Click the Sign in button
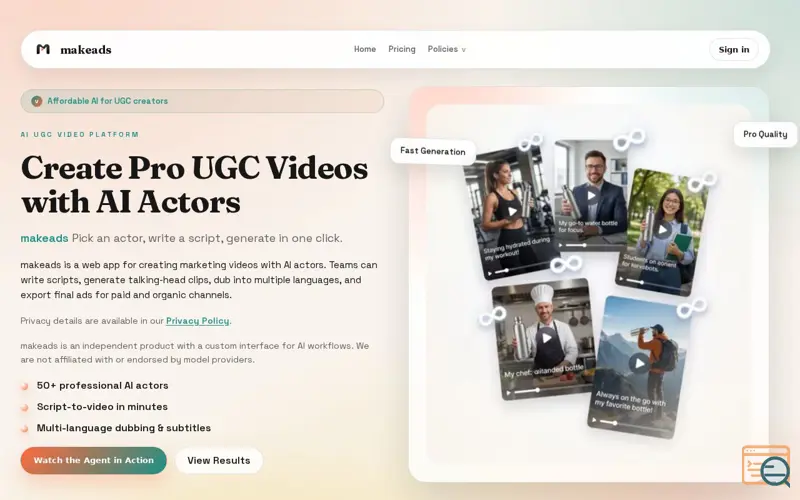800x500 pixels. (734, 49)
